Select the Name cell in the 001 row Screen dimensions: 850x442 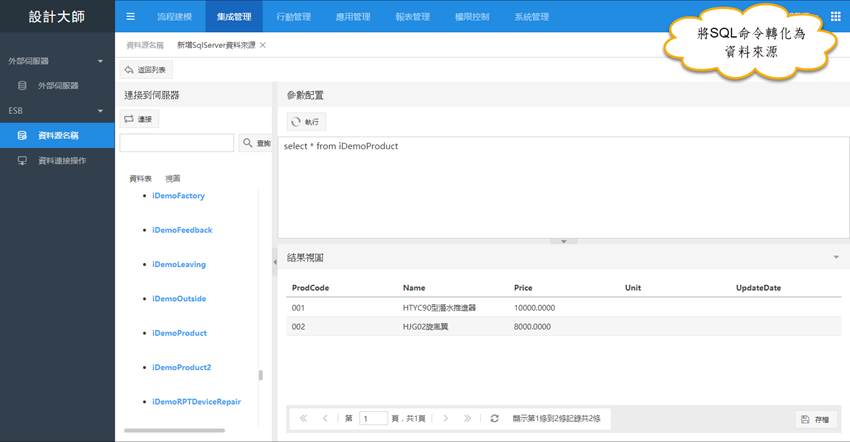439,308
